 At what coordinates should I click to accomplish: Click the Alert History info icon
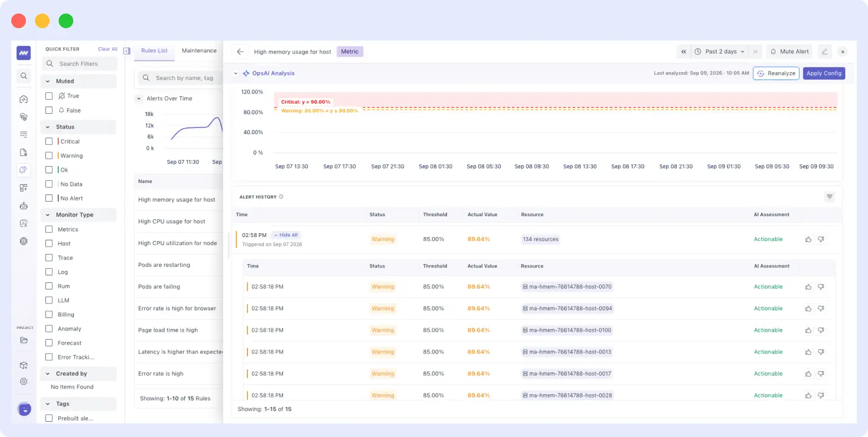pos(281,197)
